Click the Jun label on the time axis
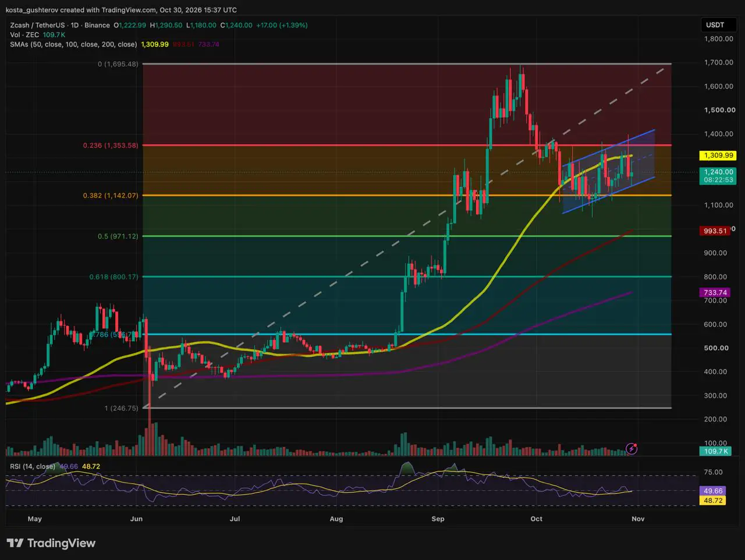 click(x=136, y=519)
